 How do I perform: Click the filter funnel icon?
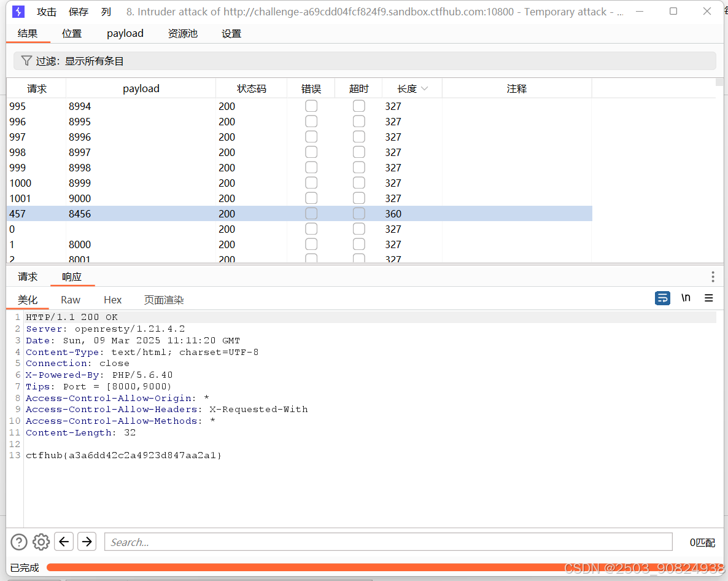coord(25,60)
